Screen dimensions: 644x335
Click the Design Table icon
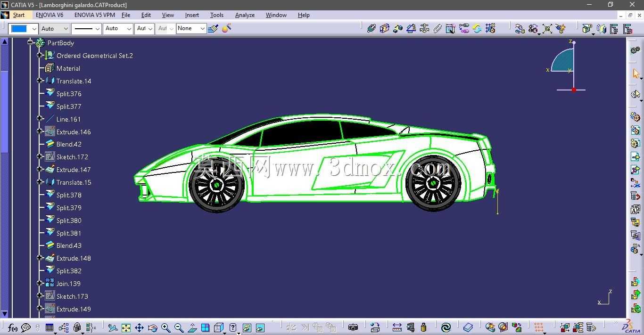click(49, 327)
